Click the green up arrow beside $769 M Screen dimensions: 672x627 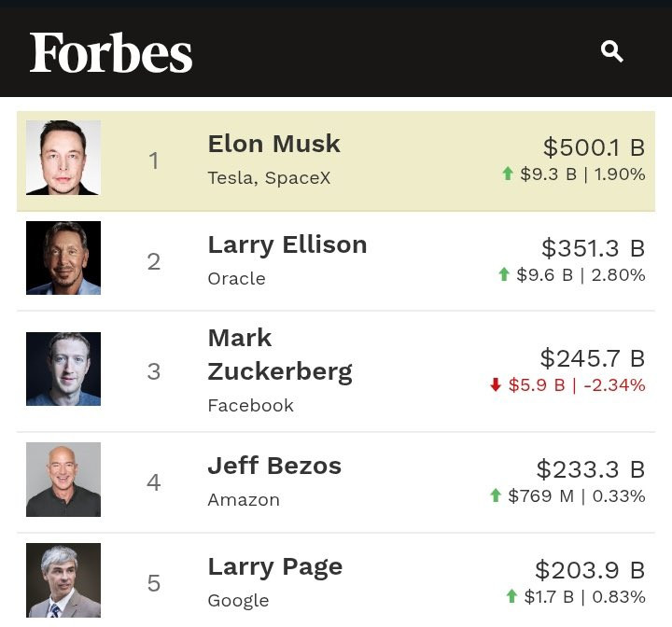496,495
